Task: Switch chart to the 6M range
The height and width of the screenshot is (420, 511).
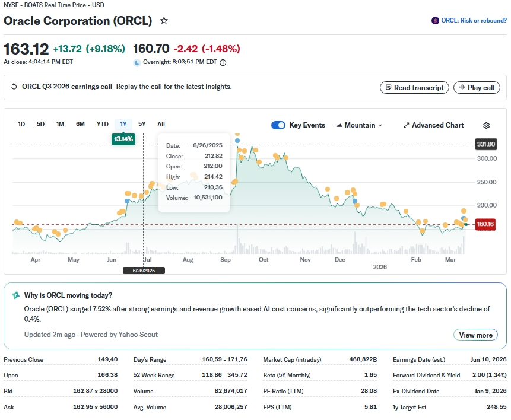Action: (80, 124)
